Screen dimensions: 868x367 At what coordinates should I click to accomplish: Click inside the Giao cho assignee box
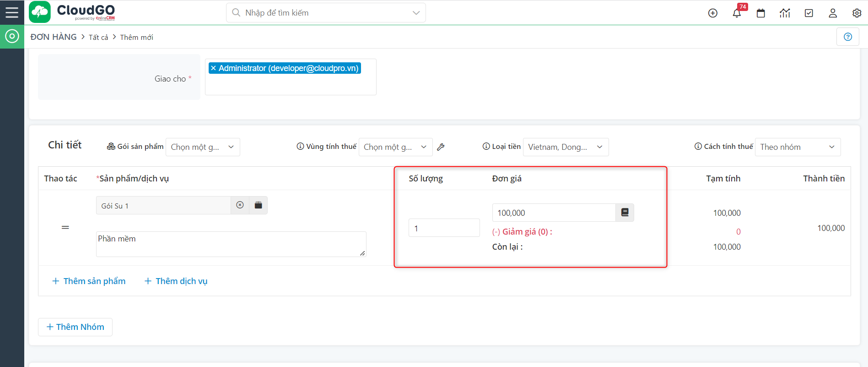pos(291,77)
